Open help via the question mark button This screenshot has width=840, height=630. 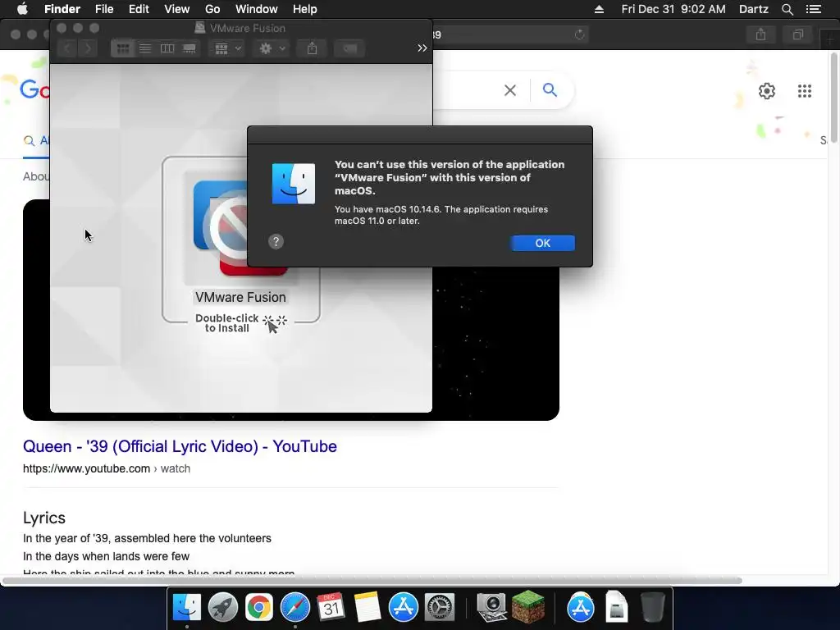point(276,242)
